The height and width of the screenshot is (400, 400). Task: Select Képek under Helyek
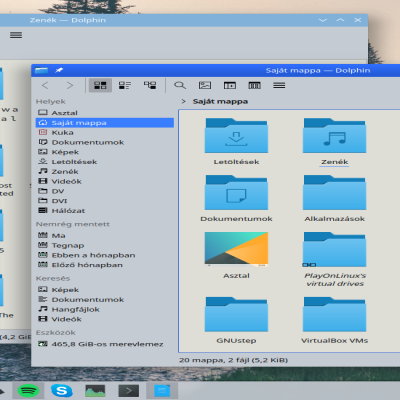pyautogui.click(x=105, y=152)
